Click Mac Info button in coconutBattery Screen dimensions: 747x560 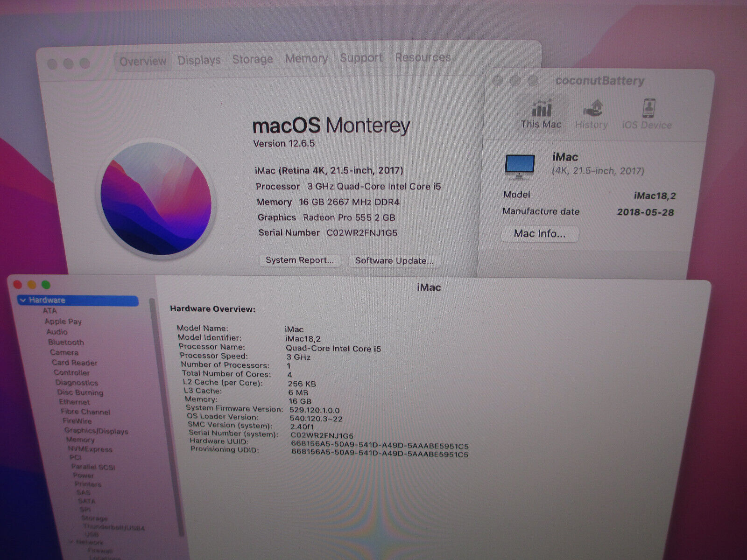click(540, 234)
